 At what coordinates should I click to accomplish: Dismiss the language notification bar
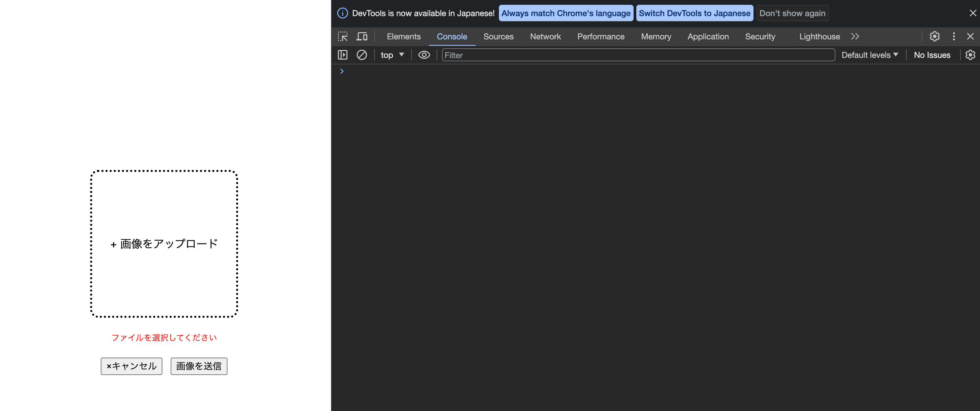click(x=972, y=13)
